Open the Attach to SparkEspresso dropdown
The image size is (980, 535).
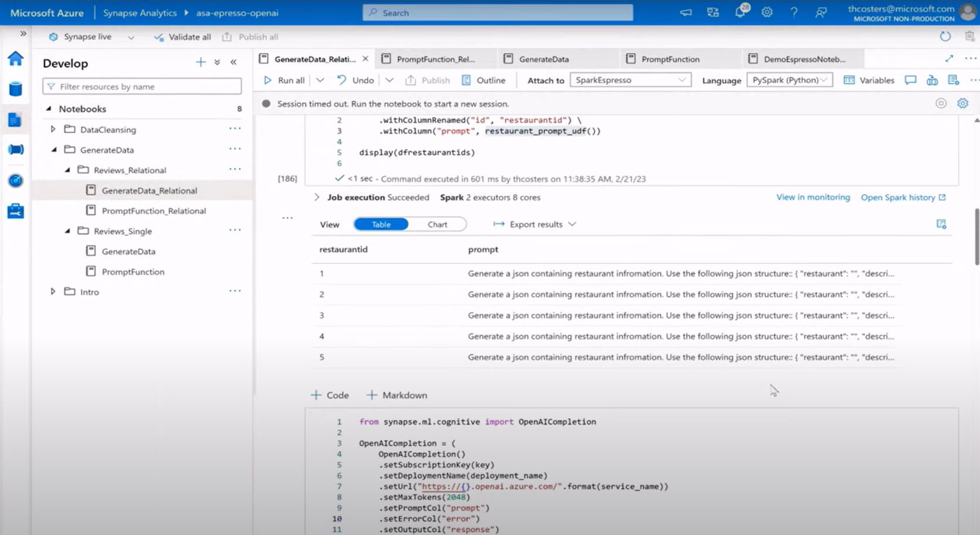[630, 80]
